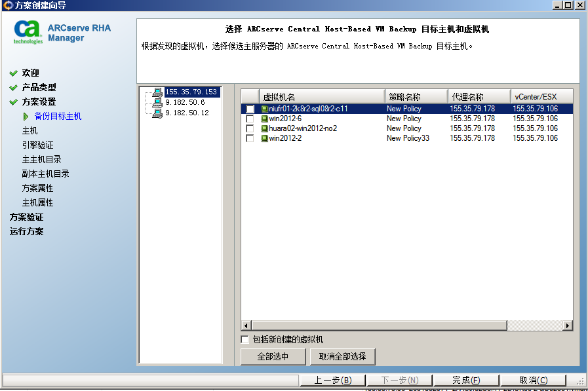Viewport: 588px width, 391px height.
Task: Open 方案属性 wizard step
Action: [x=37, y=189]
